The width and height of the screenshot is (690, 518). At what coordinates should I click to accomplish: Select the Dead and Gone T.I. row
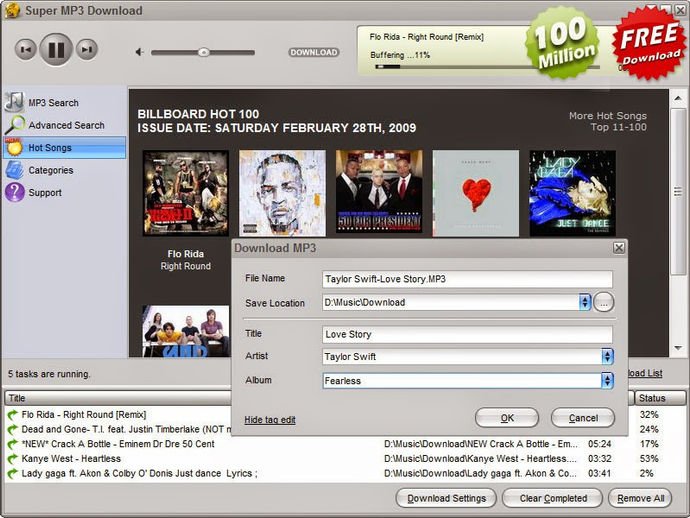127,430
